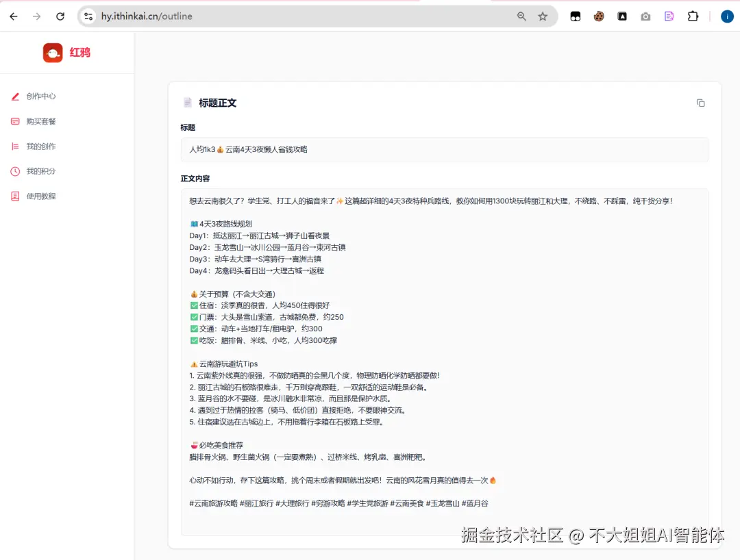Click the zoom magnifier in the address bar
The height and width of the screenshot is (560, 740).
[521, 16]
